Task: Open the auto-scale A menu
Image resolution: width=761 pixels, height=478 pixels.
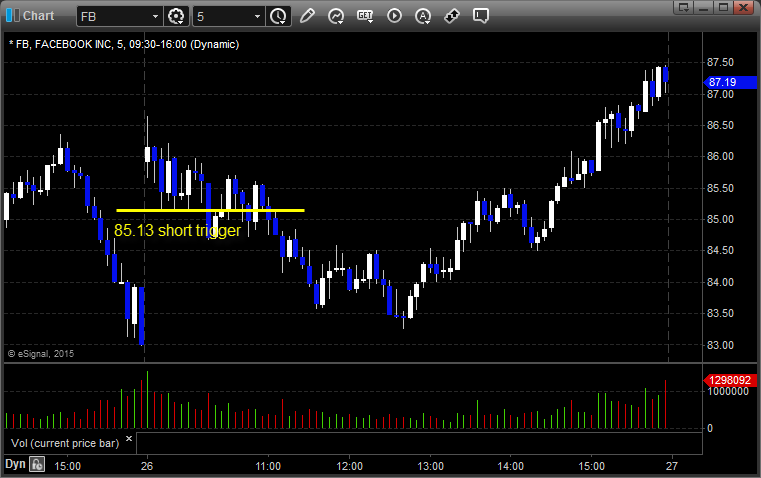Action: (x=423, y=16)
